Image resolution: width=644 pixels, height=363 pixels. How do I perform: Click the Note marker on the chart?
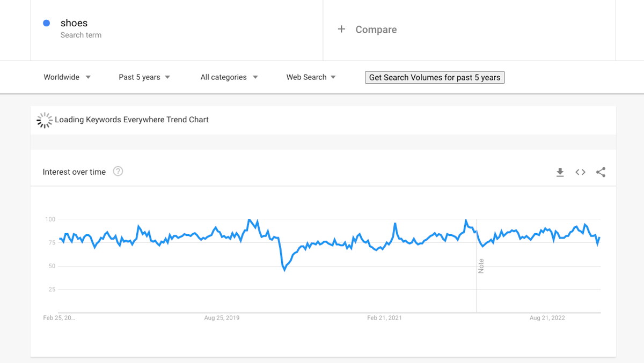point(481,266)
